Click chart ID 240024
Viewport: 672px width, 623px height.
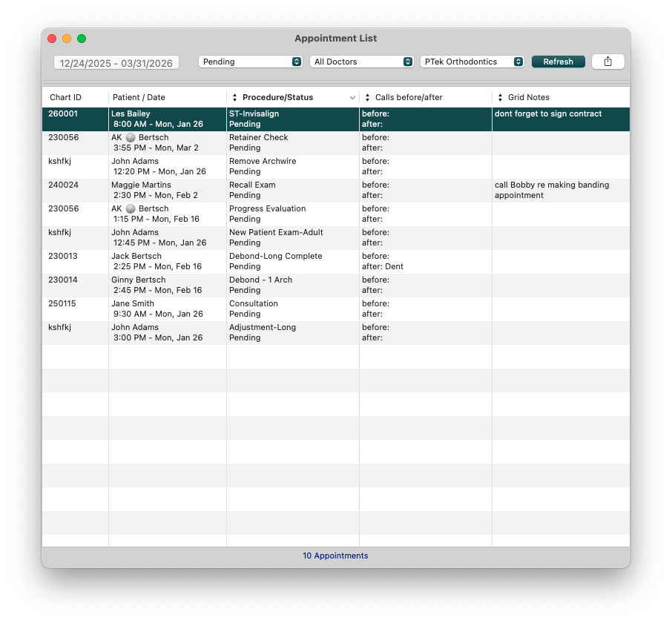tap(64, 185)
